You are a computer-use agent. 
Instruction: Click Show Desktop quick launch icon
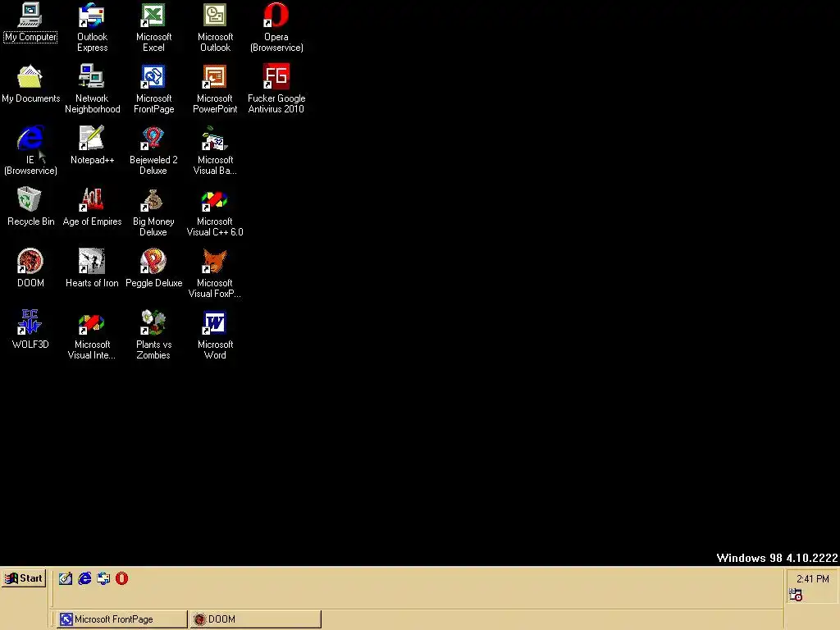pos(66,578)
